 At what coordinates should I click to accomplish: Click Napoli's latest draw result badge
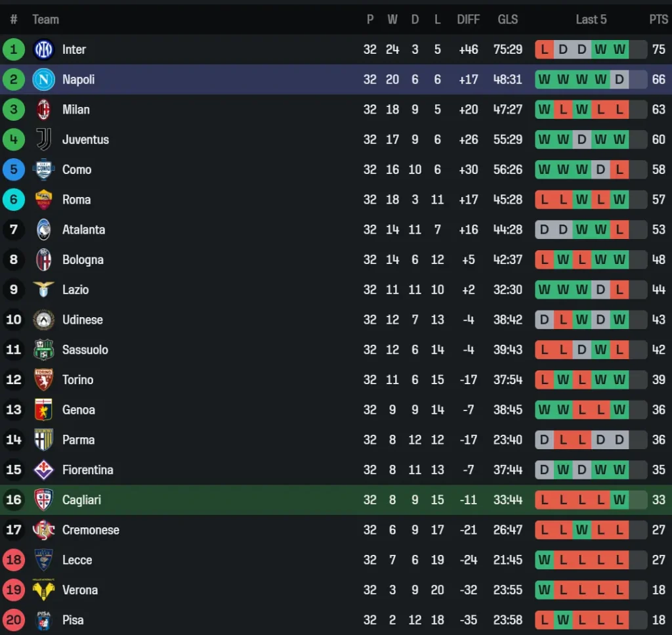619,79
